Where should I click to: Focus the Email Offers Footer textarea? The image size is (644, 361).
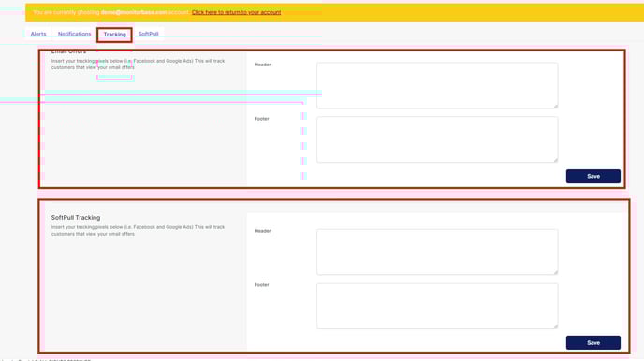coord(437,139)
